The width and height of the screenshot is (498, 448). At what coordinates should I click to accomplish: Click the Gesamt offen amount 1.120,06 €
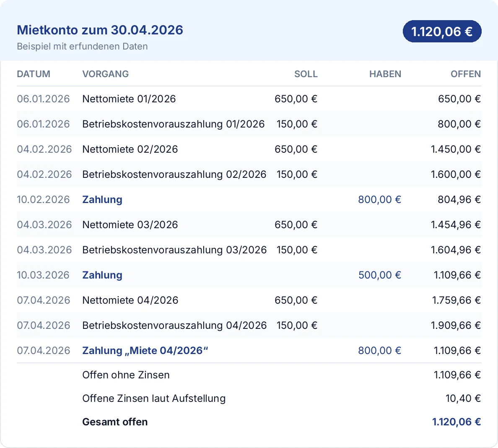pyautogui.click(x=456, y=422)
